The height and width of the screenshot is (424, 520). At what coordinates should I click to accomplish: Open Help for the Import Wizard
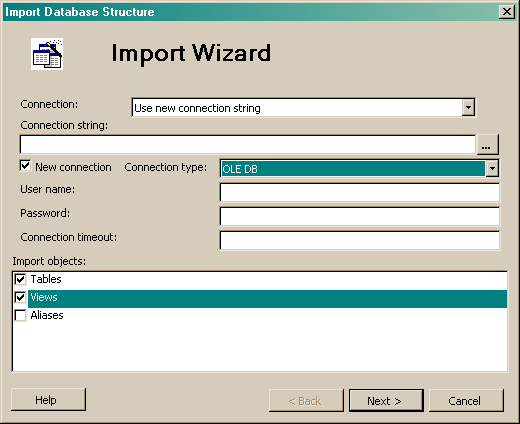pyautogui.click(x=48, y=399)
